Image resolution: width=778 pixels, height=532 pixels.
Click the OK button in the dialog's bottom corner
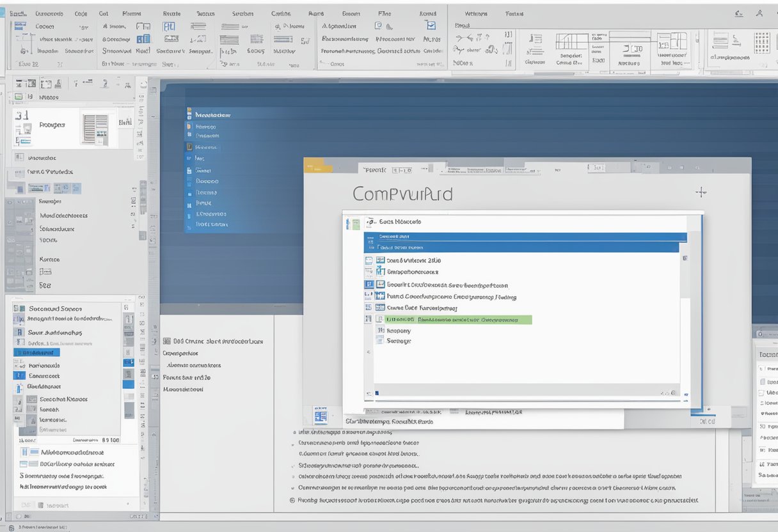(706, 421)
